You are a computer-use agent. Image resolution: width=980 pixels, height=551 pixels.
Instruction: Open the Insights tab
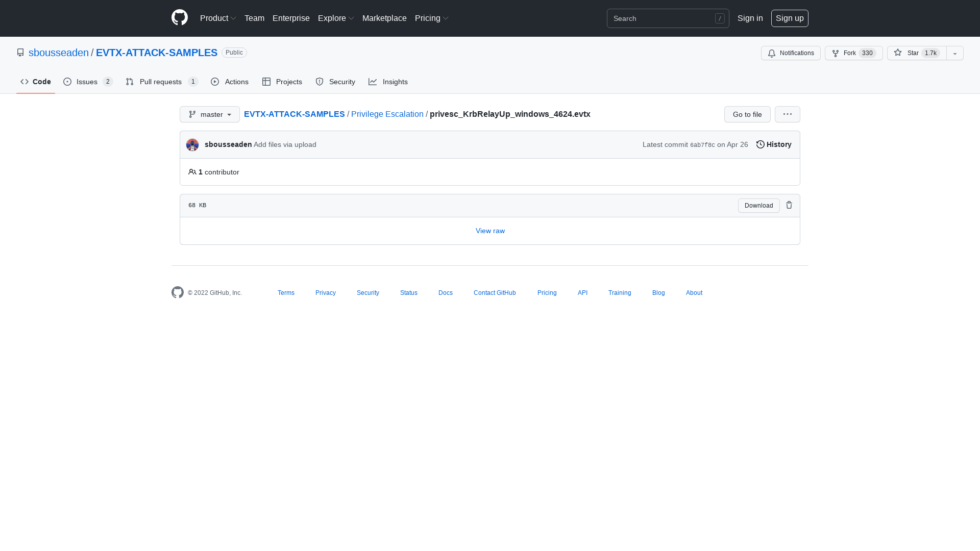tap(388, 82)
